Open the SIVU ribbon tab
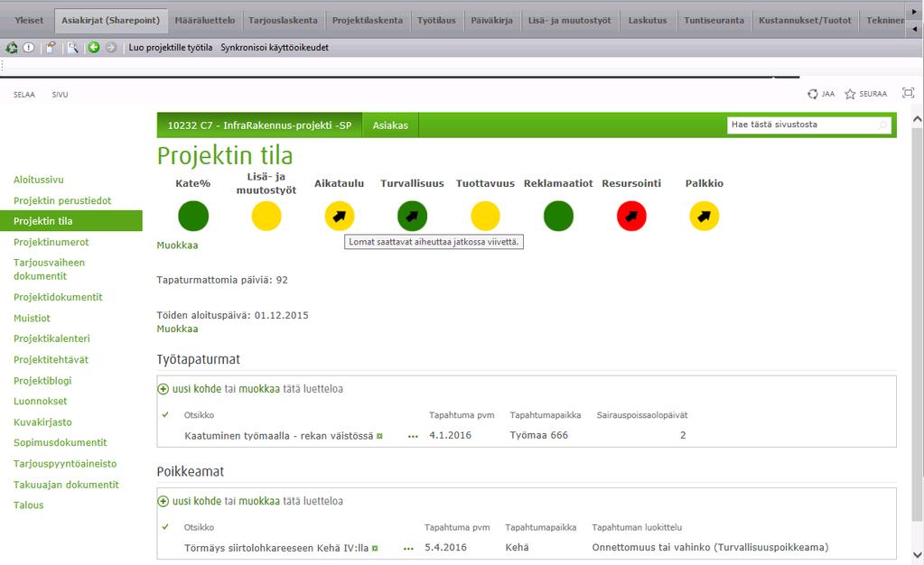 click(x=60, y=94)
